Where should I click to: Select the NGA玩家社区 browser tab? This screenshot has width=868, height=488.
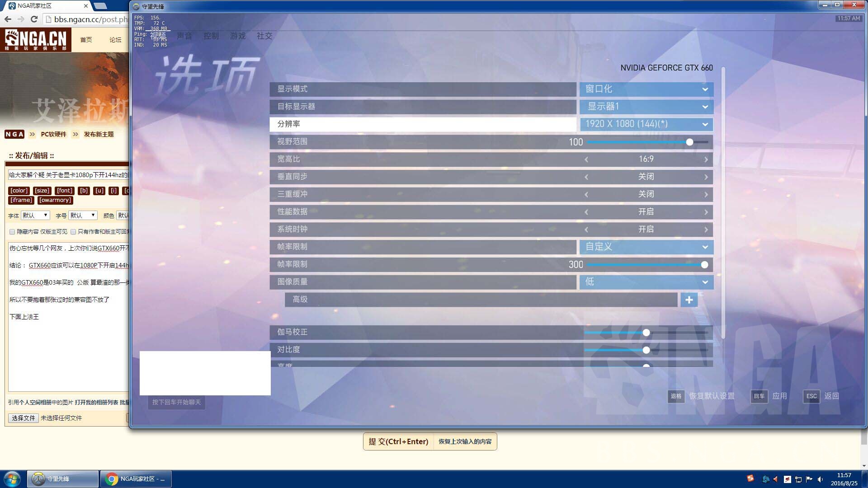(x=47, y=6)
